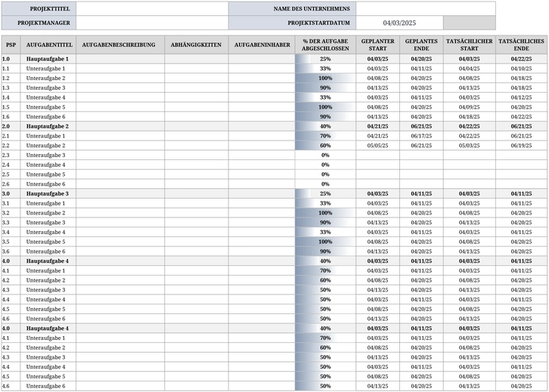The image size is (549, 392).
Task: Click the PSP column header
Action: (11, 45)
